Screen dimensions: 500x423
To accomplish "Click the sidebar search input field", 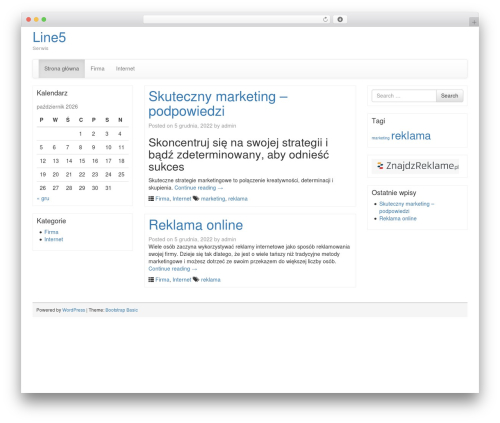I will click(404, 96).
